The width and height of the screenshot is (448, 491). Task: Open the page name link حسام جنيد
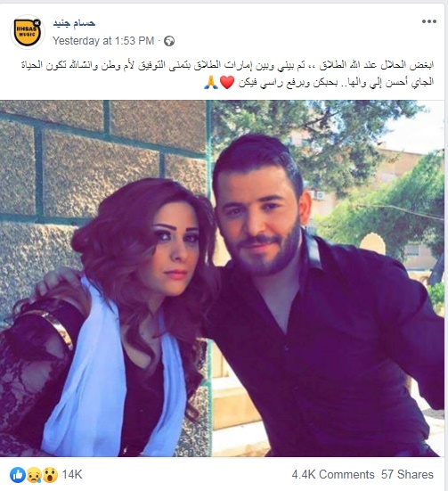coord(74,23)
